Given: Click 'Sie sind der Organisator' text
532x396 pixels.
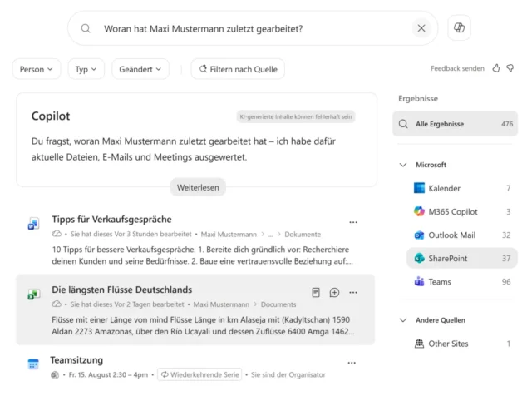Looking at the screenshot, I should click(x=288, y=375).
